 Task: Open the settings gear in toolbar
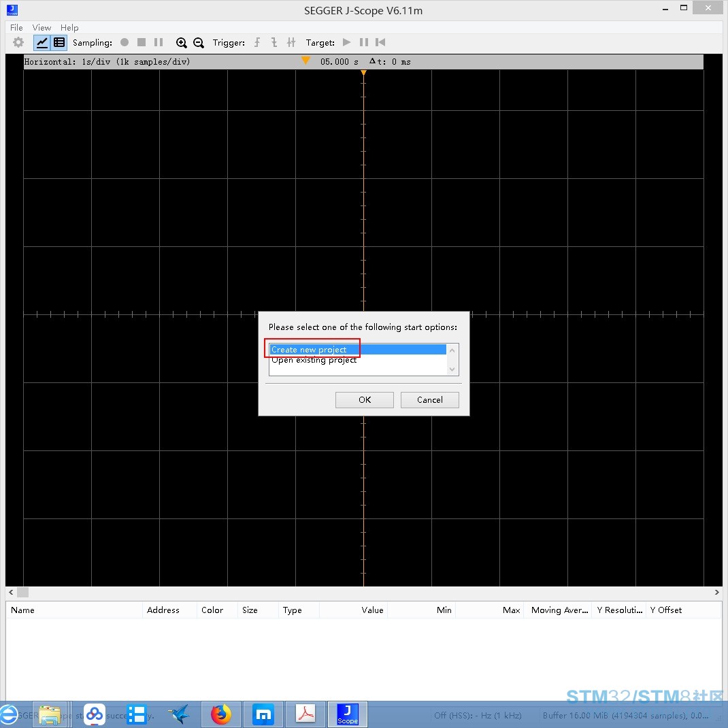(x=18, y=42)
